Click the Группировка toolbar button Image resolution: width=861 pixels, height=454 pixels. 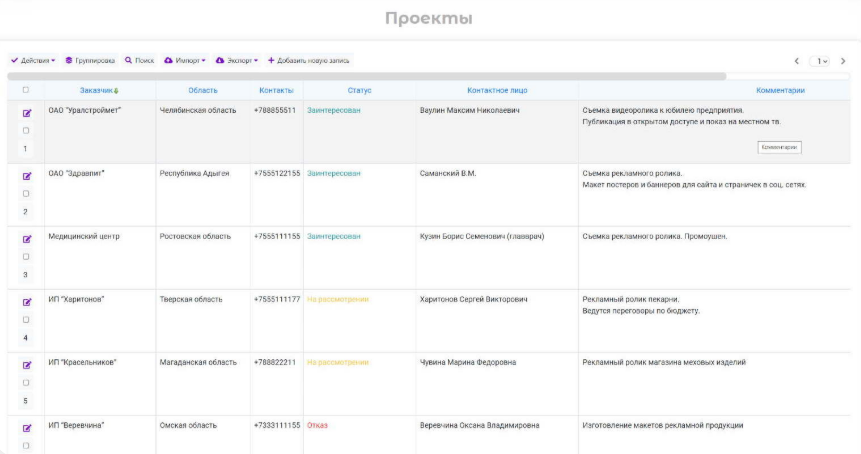[91, 60]
